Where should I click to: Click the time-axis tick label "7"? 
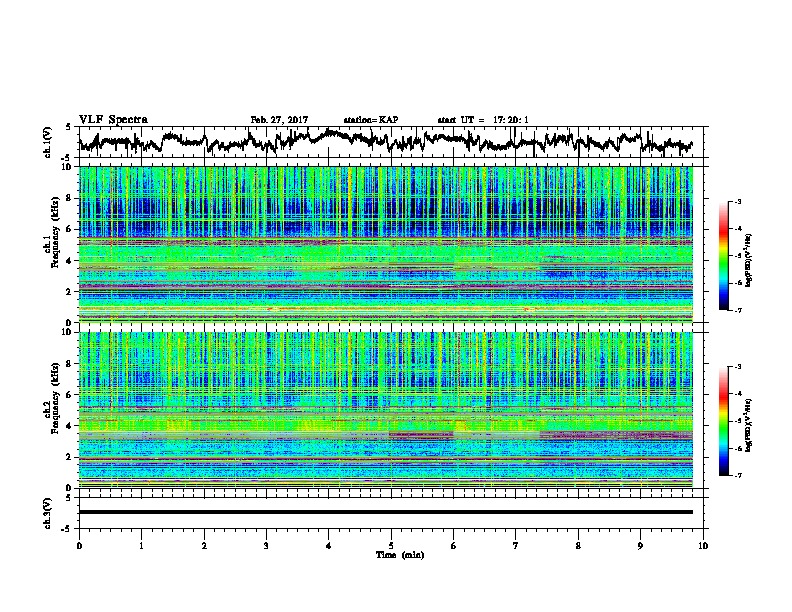click(x=516, y=546)
